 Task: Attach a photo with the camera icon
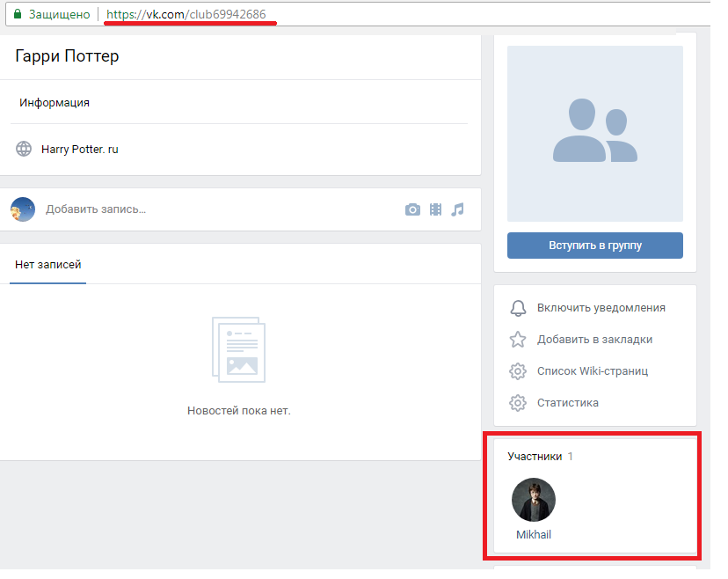pyautogui.click(x=412, y=209)
